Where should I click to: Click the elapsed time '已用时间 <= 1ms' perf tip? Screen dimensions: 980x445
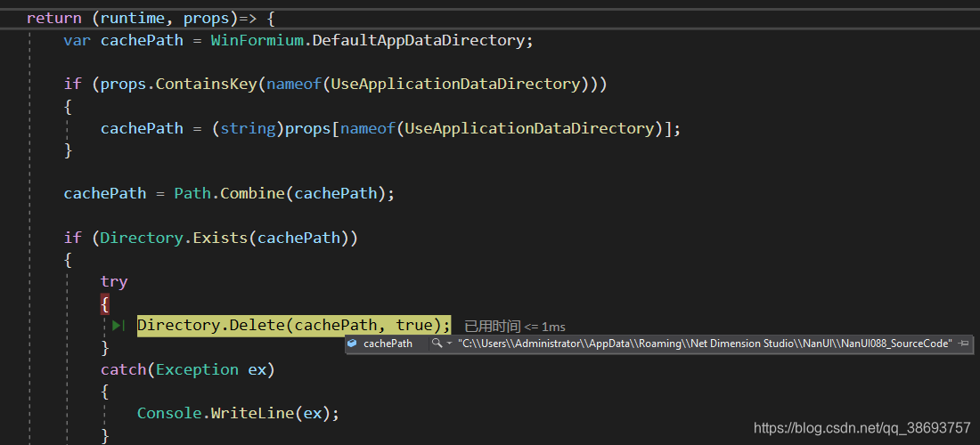[515, 327]
